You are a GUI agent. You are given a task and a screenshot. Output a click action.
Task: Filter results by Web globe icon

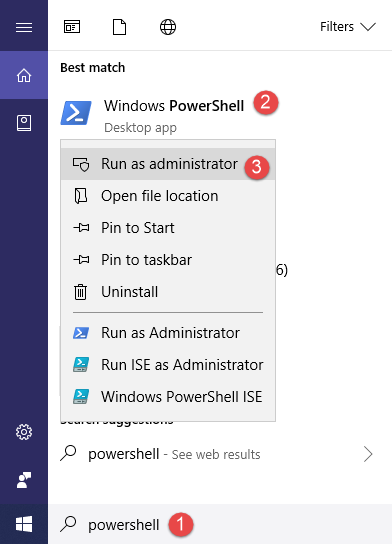pyautogui.click(x=168, y=27)
